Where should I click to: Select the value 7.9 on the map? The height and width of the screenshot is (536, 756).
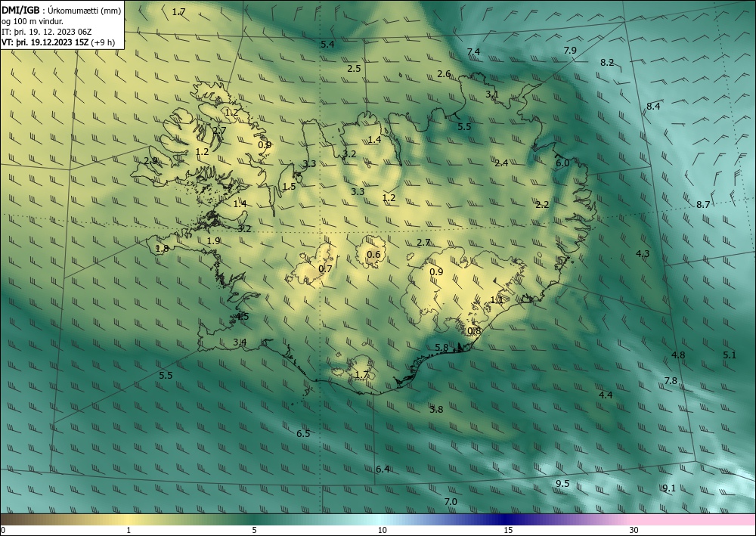(x=570, y=50)
